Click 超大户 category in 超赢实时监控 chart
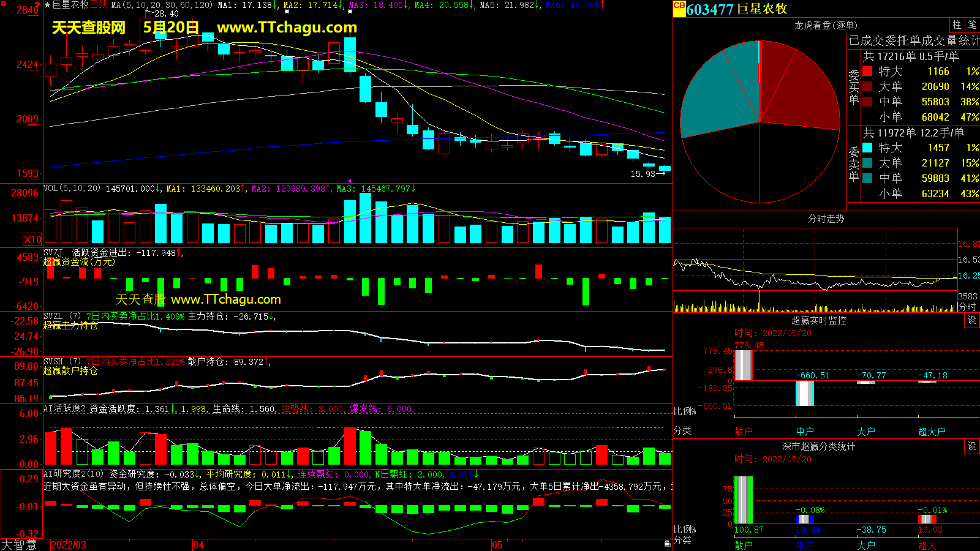 tap(932, 432)
